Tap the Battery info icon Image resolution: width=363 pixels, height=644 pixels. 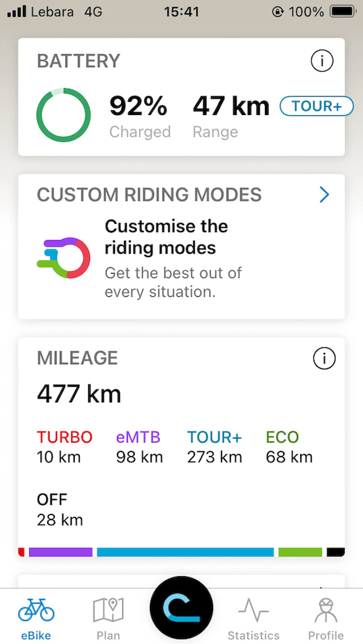pyautogui.click(x=322, y=61)
